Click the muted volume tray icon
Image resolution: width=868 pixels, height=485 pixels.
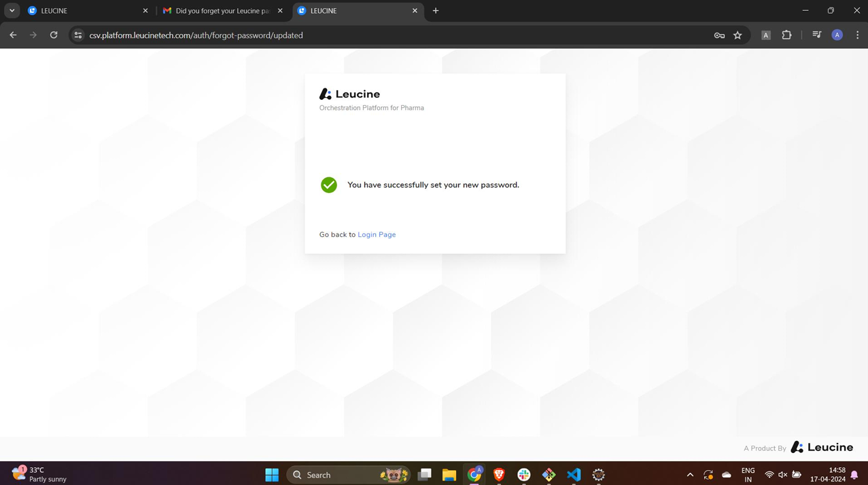pyautogui.click(x=782, y=475)
